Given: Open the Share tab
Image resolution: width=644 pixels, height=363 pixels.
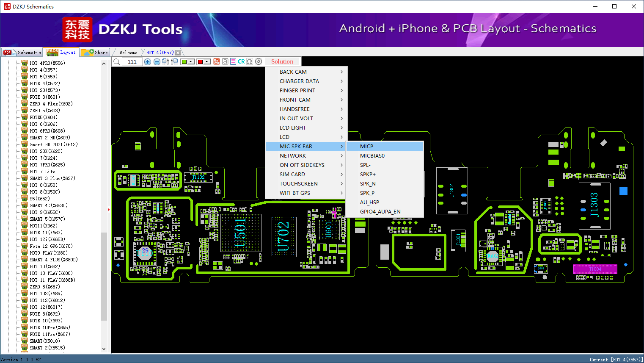Looking at the screenshot, I should tap(95, 53).
